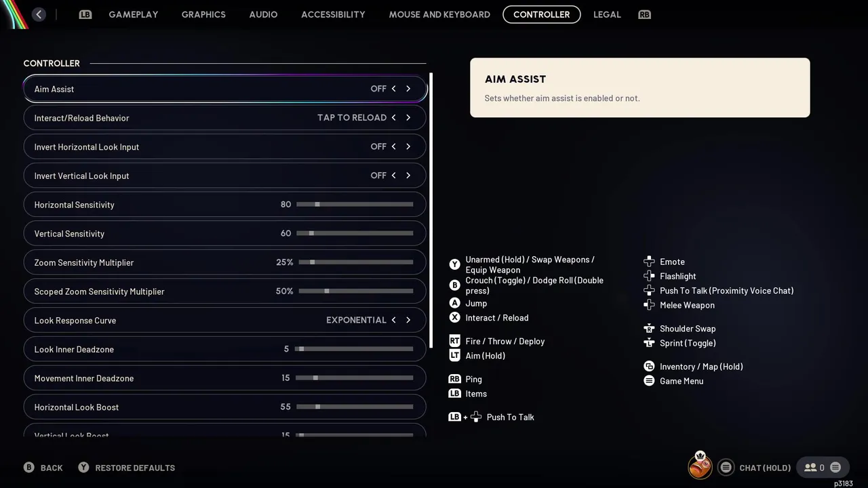
Task: Go to Mouse and Keyboard tab
Action: click(439, 14)
